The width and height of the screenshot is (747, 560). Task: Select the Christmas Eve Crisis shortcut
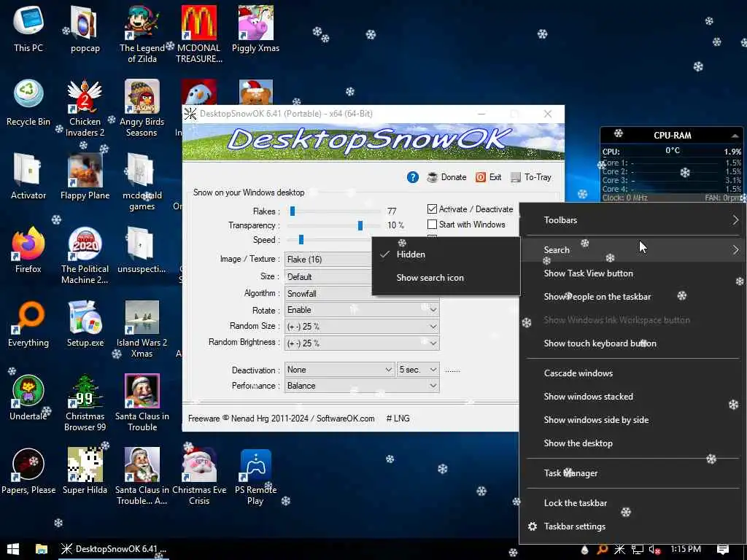199,476
